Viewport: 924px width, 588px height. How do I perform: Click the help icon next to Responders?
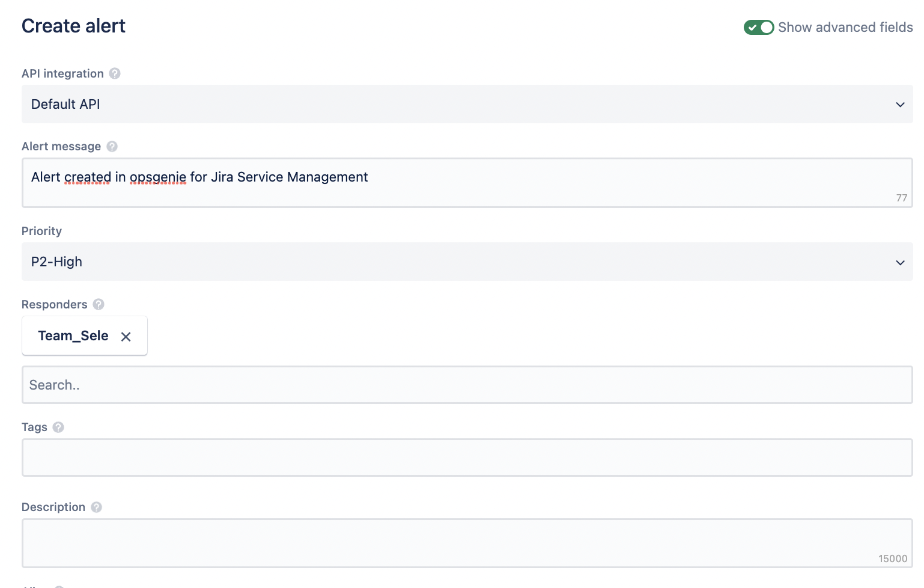coord(99,304)
